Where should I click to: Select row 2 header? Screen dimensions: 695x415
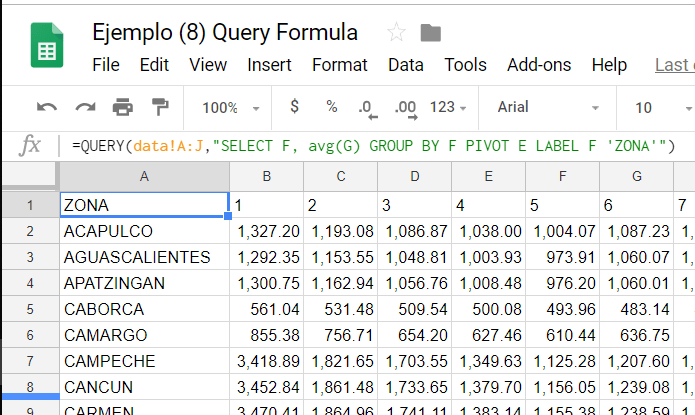point(30,231)
